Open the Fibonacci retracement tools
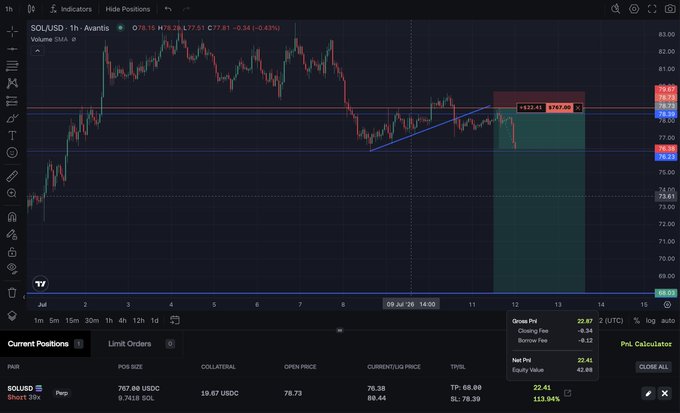The height and width of the screenshot is (413, 680). pyautogui.click(x=12, y=66)
